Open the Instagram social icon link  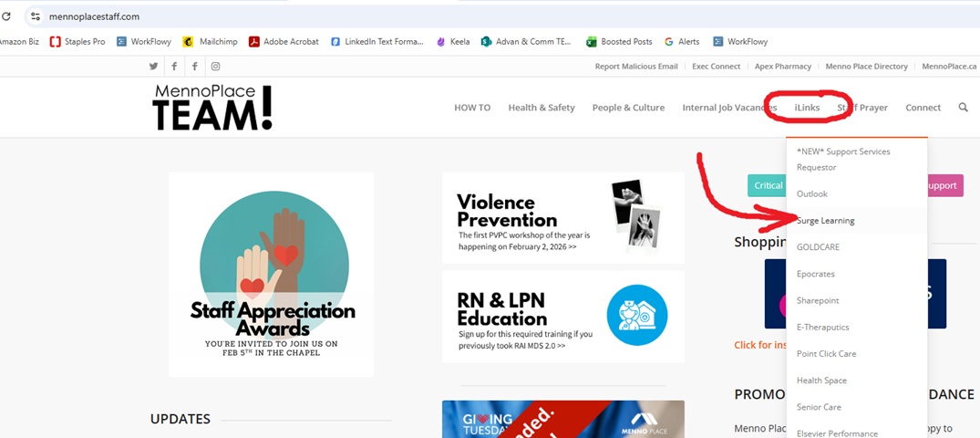pos(215,67)
